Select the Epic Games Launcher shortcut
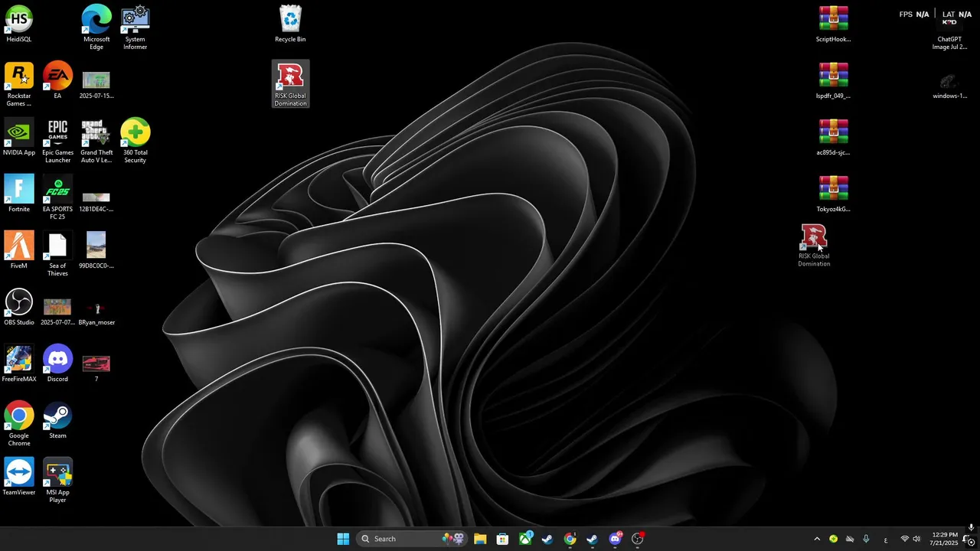Image resolution: width=980 pixels, height=551 pixels. [x=57, y=141]
